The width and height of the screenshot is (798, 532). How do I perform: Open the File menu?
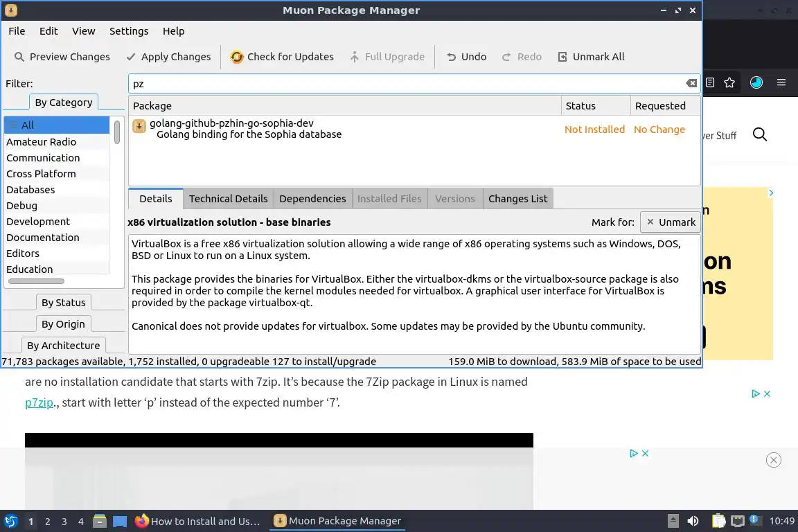coord(17,31)
